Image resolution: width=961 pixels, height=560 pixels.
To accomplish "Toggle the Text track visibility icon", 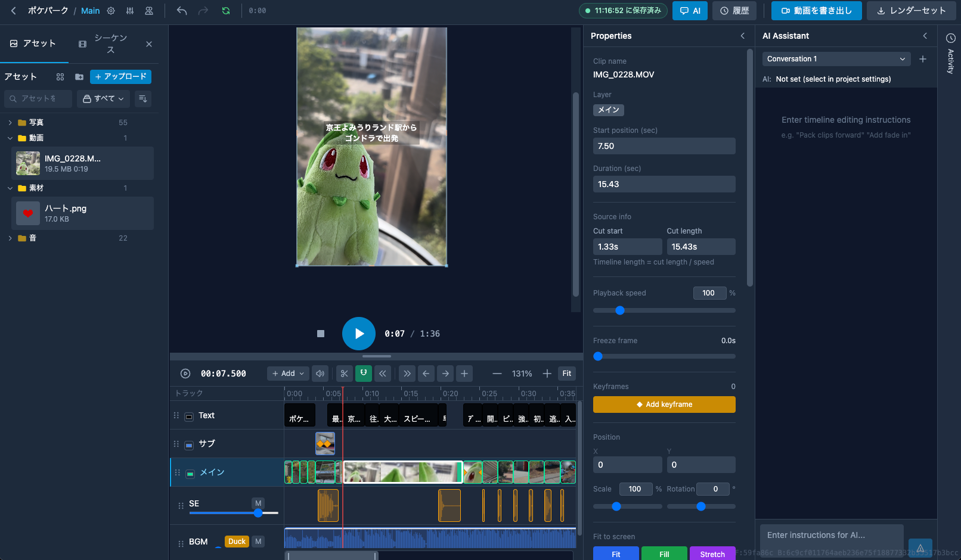I will click(x=189, y=416).
